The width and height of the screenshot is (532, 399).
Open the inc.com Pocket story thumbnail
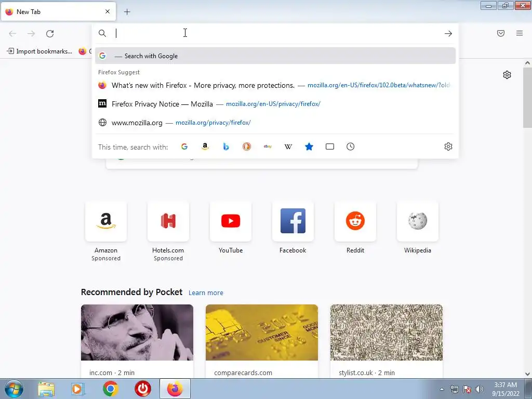click(137, 332)
